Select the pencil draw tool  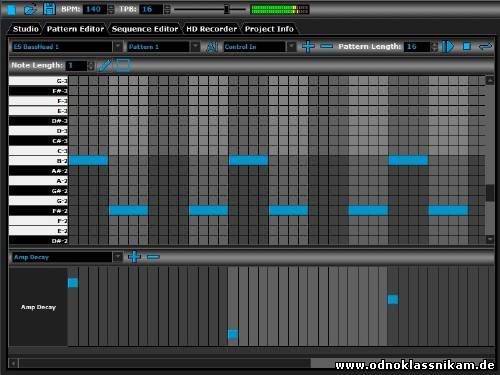105,65
